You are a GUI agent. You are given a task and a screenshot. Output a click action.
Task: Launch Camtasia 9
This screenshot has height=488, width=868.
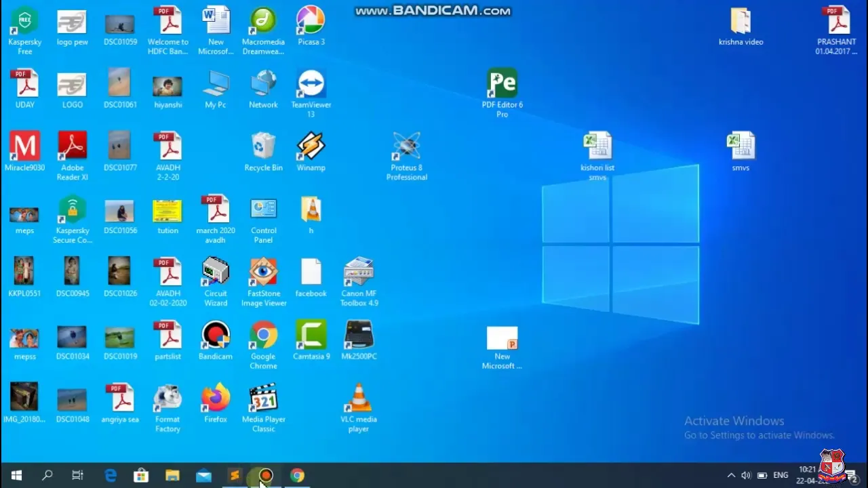coord(311,341)
